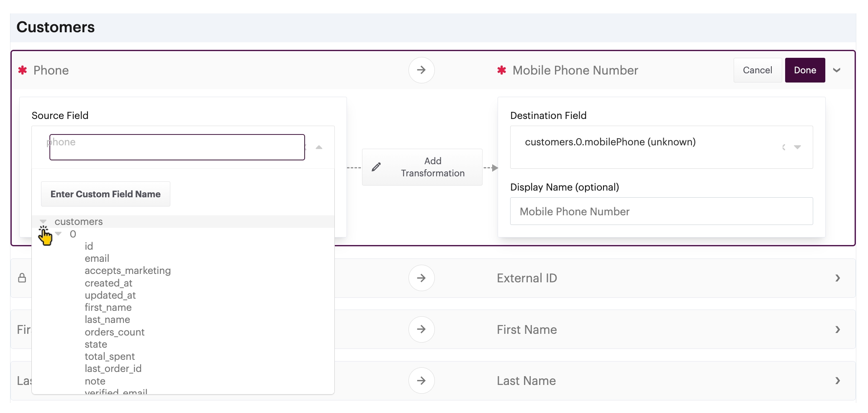868x413 pixels.
Task: Clear the Destination Field selection
Action: click(x=783, y=147)
